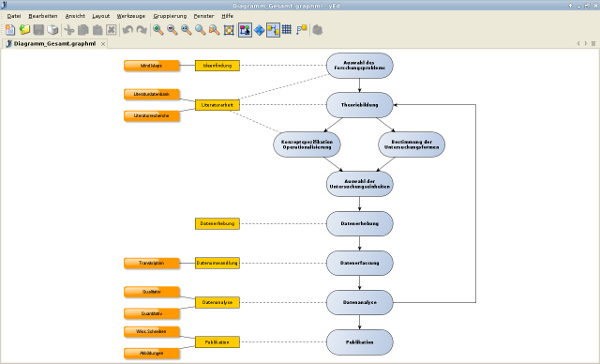The width and height of the screenshot is (600, 364).
Task: Select the blue Datenanalyse node
Action: [359, 302]
